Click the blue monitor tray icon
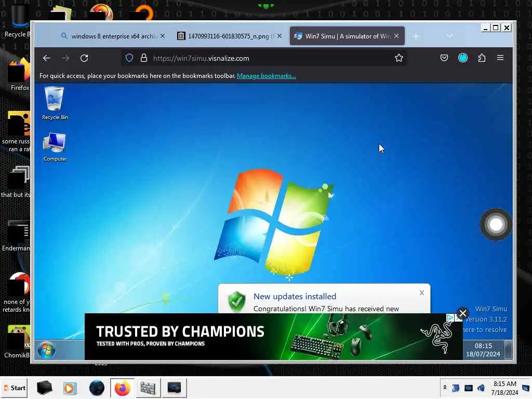 tap(469, 388)
